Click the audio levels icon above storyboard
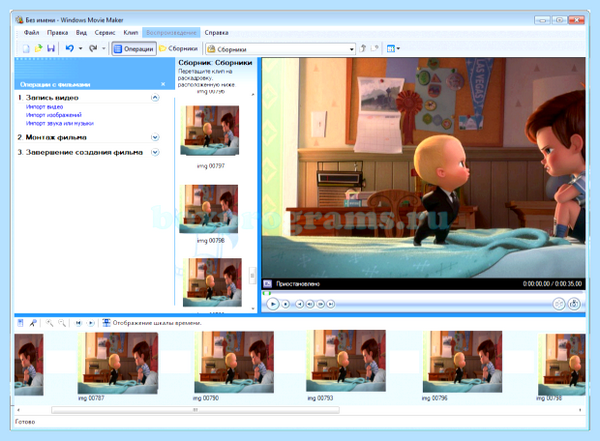 [20, 323]
